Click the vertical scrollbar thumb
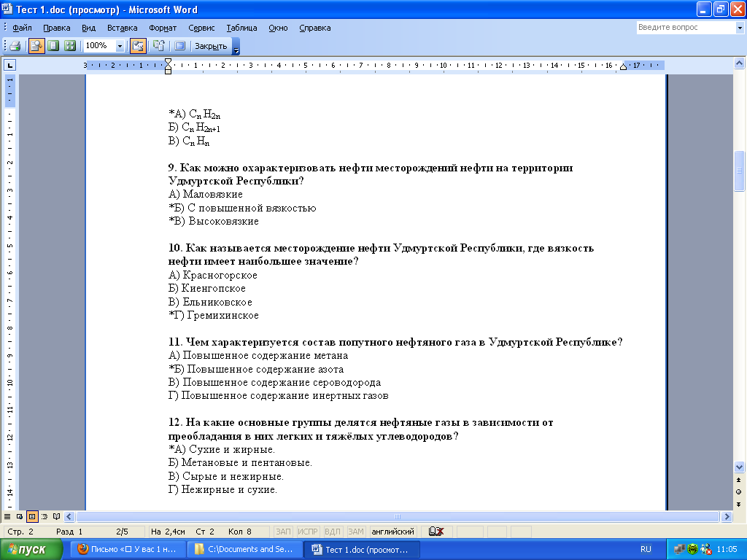This screenshot has width=747, height=560. pyautogui.click(x=739, y=171)
